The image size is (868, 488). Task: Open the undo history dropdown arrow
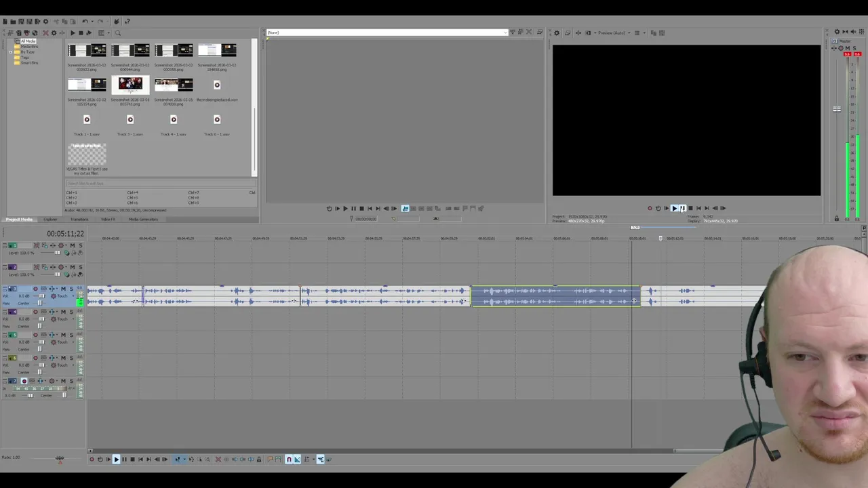[92, 22]
